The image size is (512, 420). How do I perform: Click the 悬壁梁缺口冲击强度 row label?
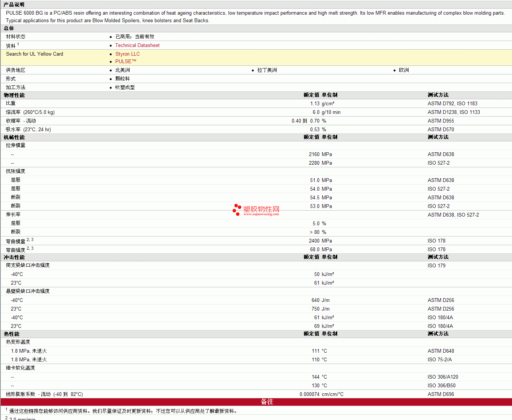[x=28, y=291]
